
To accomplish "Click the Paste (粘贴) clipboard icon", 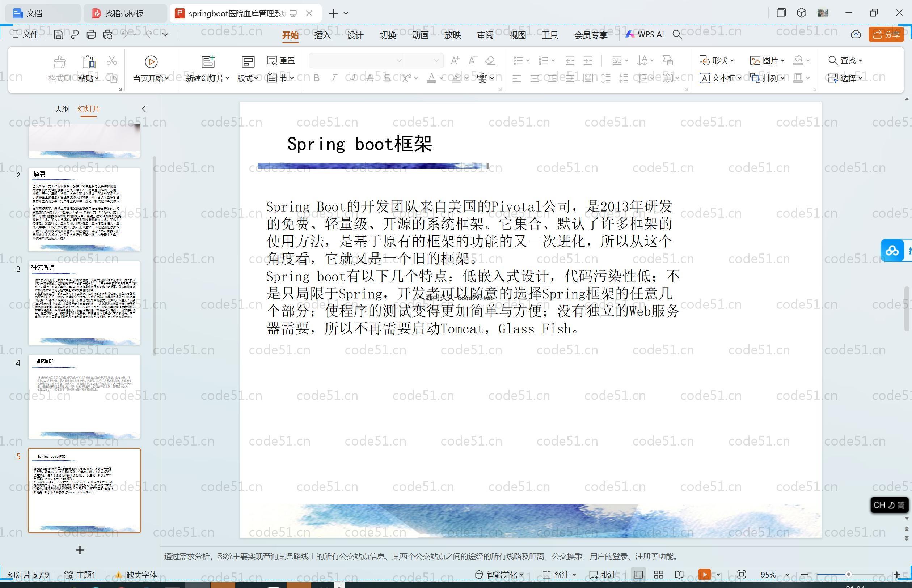I will (88, 61).
